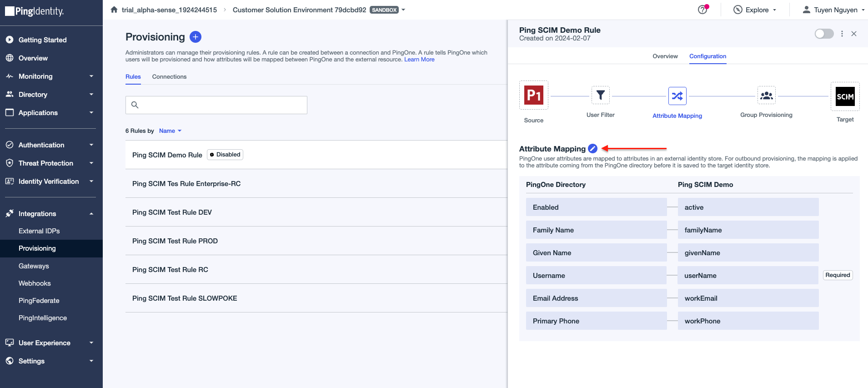Open the sort by Name dropdown
868x388 pixels.
(170, 131)
